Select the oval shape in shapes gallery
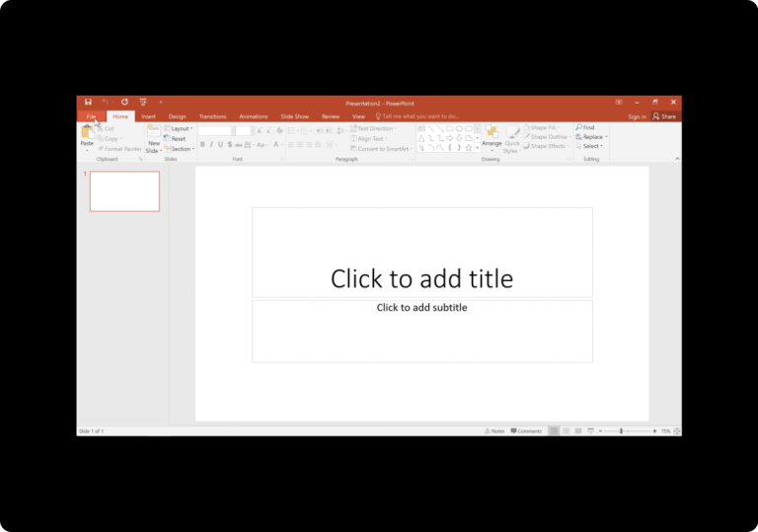This screenshot has height=532, width=758. pyautogui.click(x=459, y=128)
